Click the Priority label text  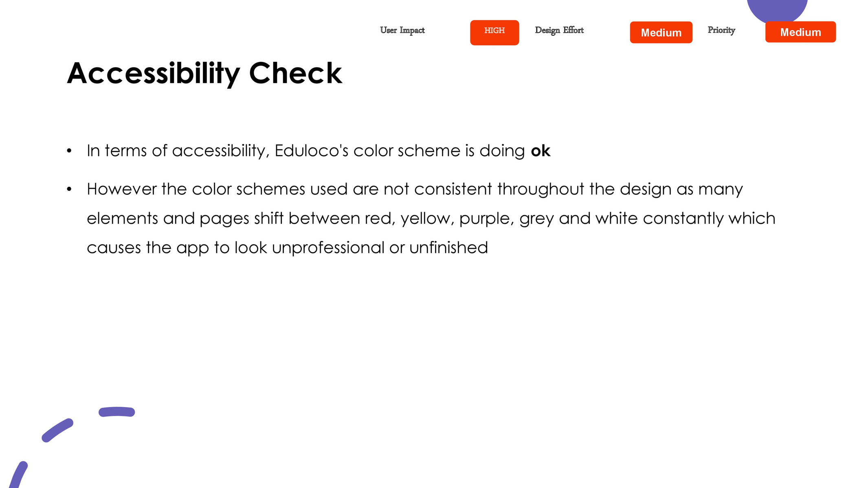pyautogui.click(x=721, y=31)
